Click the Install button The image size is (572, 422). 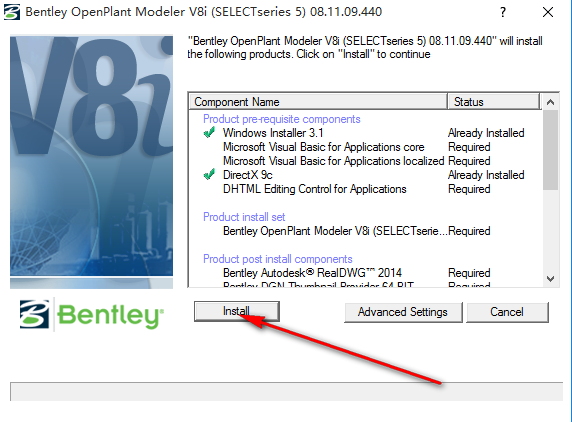(x=237, y=311)
